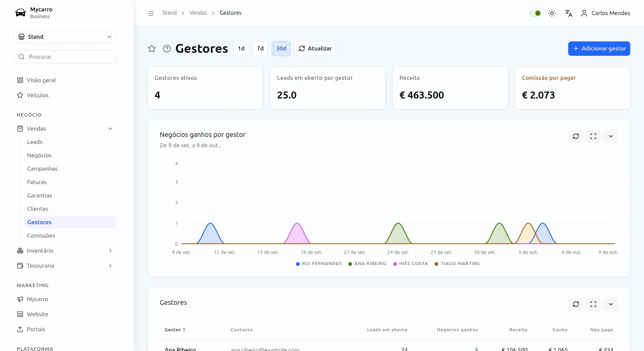Click Adicionar gestor button

pos(599,49)
